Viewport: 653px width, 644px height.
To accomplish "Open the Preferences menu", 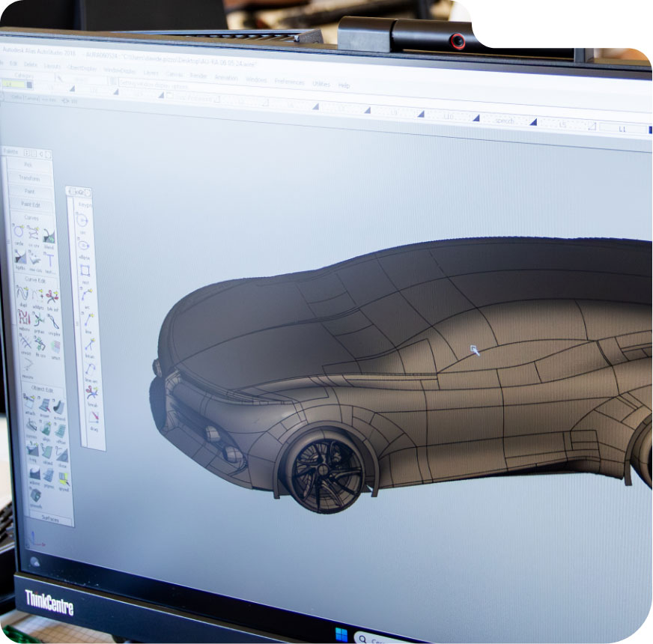I will (289, 81).
